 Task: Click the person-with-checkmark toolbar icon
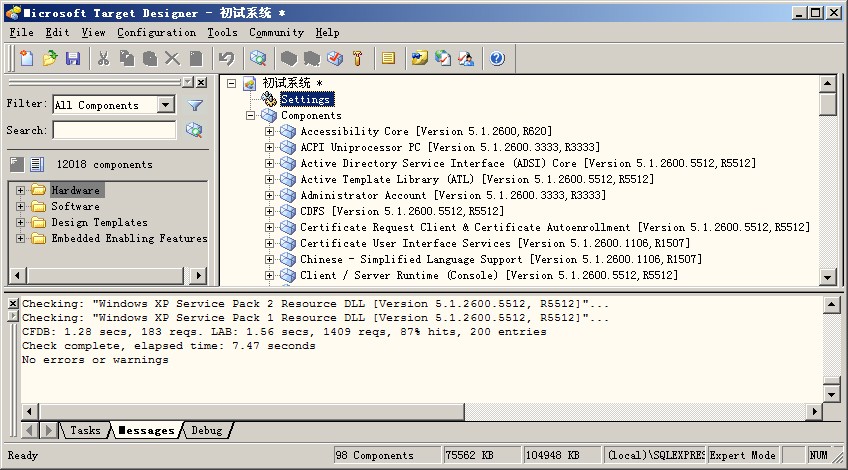pyautogui.click(x=466, y=58)
